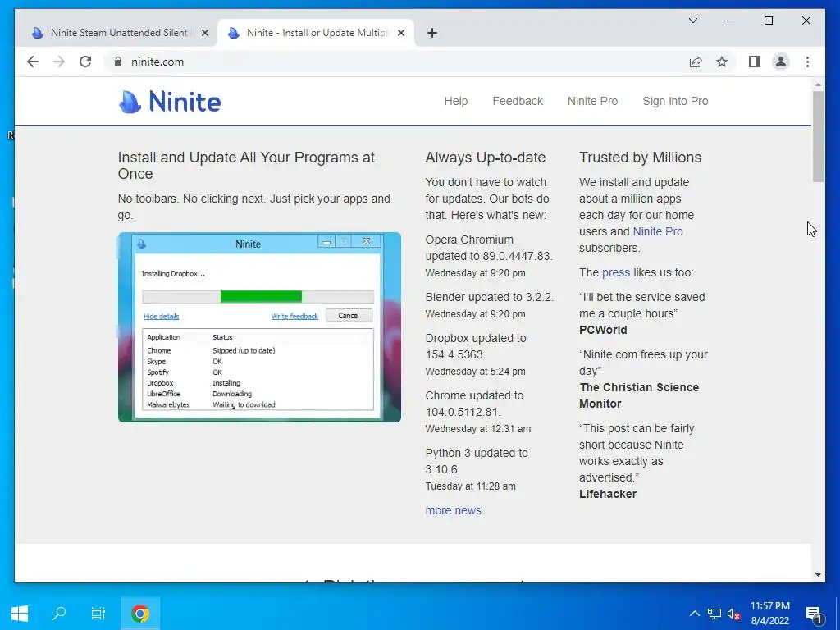The height and width of the screenshot is (630, 840).
Task: Bookmark this page with the star icon
Action: coord(722,62)
